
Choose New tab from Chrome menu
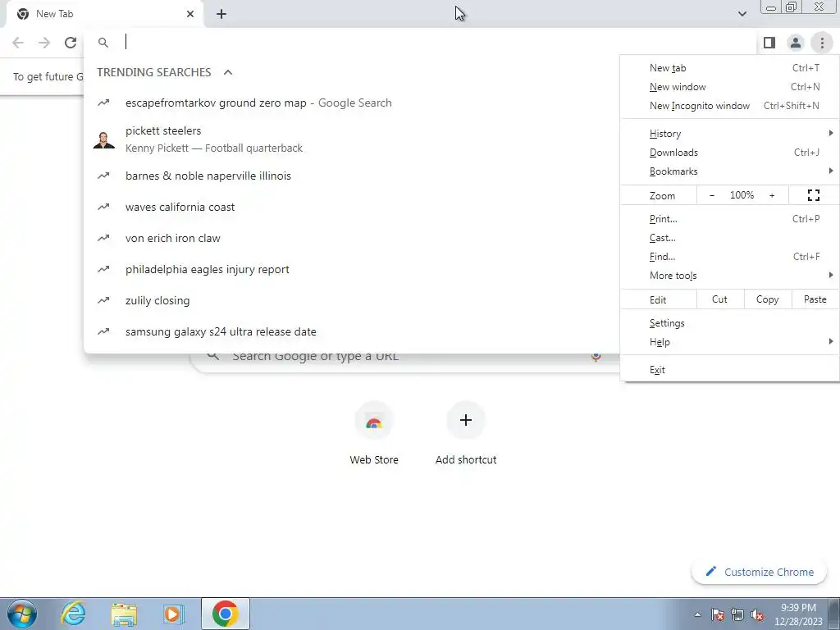pos(729,68)
